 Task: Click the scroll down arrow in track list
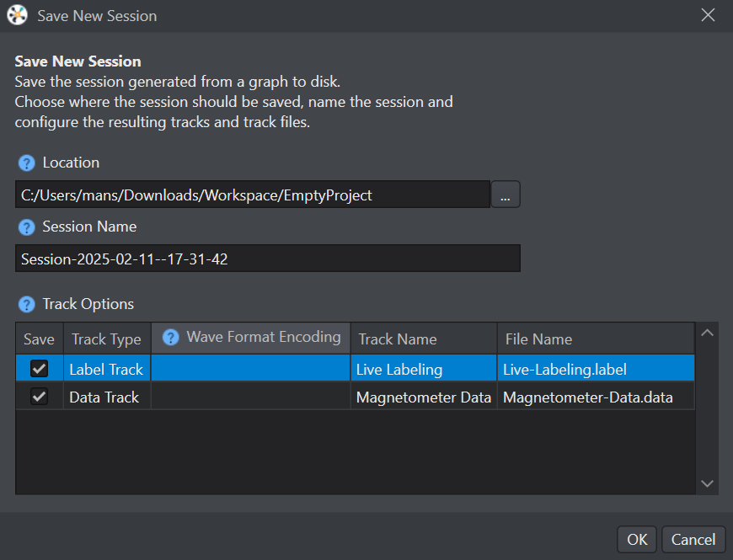(x=707, y=483)
